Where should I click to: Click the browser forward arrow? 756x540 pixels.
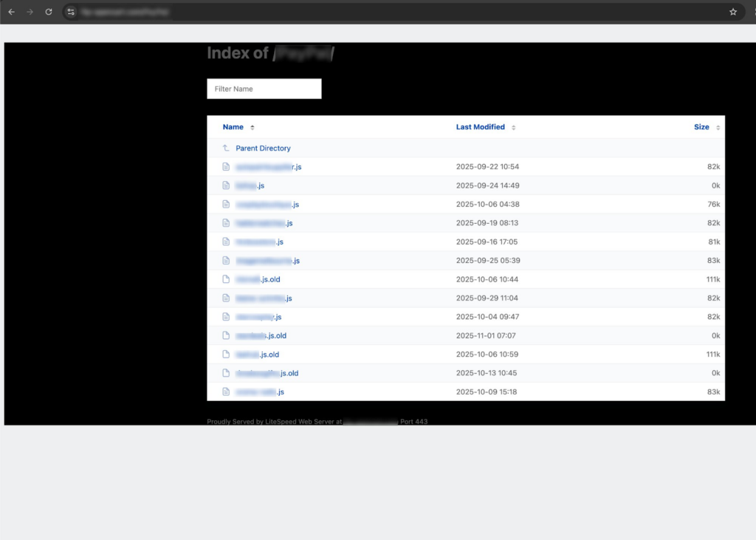coord(30,12)
